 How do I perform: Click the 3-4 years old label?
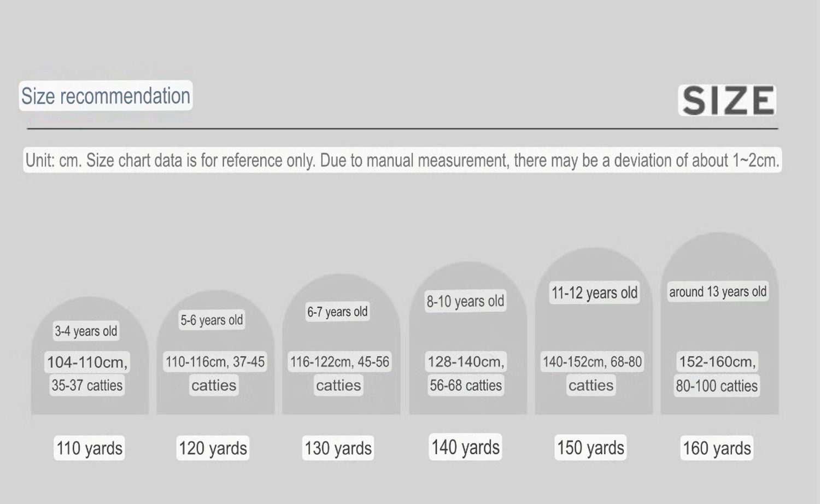86,331
